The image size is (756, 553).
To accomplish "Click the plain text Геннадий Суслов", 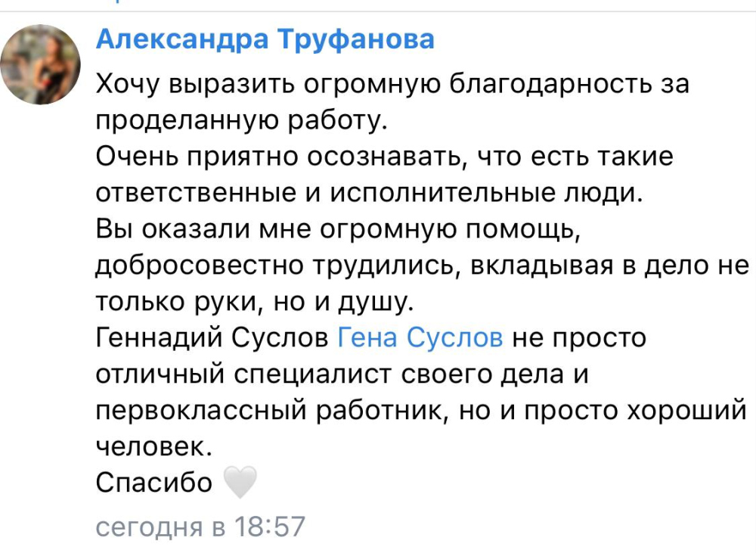I will pos(212,337).
